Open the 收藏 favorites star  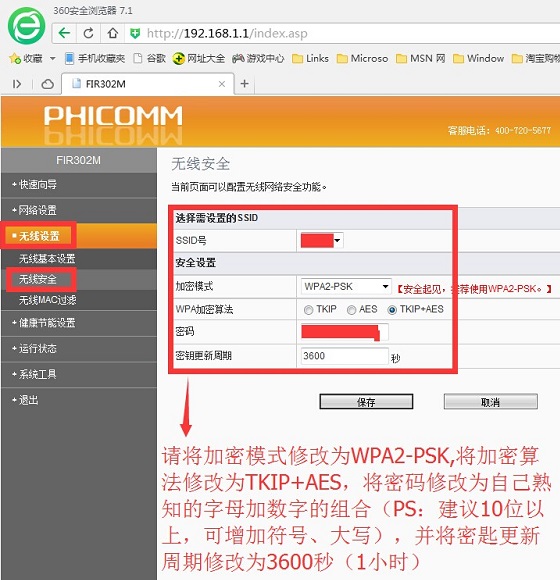pyautogui.click(x=26, y=58)
